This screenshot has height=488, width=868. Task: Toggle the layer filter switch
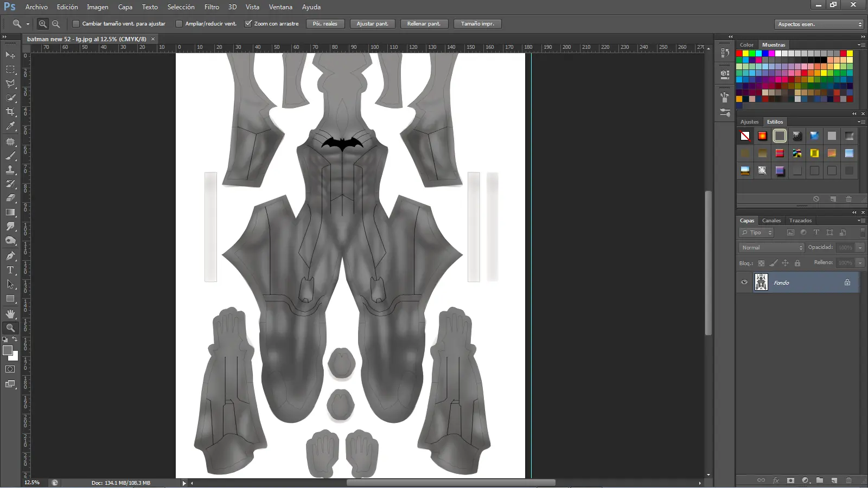(x=863, y=233)
